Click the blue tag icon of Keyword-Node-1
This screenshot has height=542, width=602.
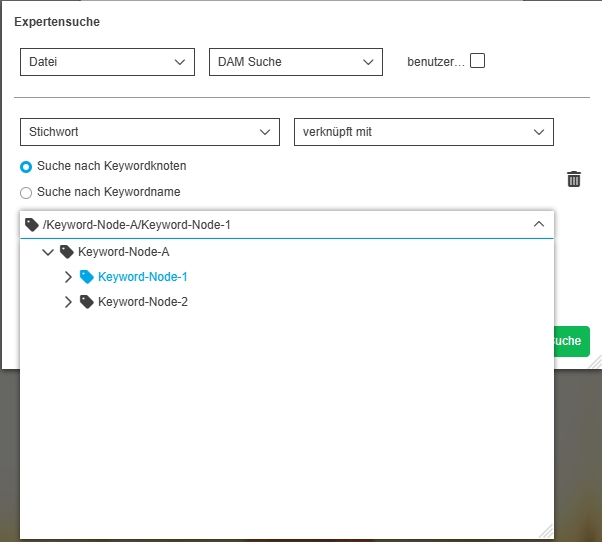pos(87,277)
